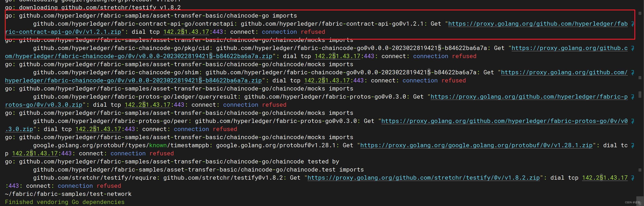Open the link starting with om/hyperledger/fabric-chaincode-go

pyautogui.click(x=139, y=56)
